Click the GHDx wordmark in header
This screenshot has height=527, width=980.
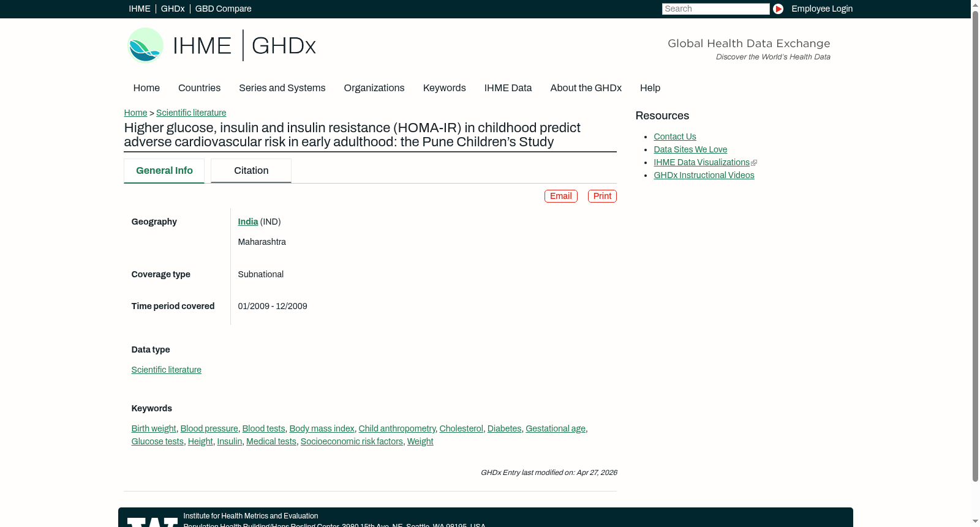tap(284, 46)
